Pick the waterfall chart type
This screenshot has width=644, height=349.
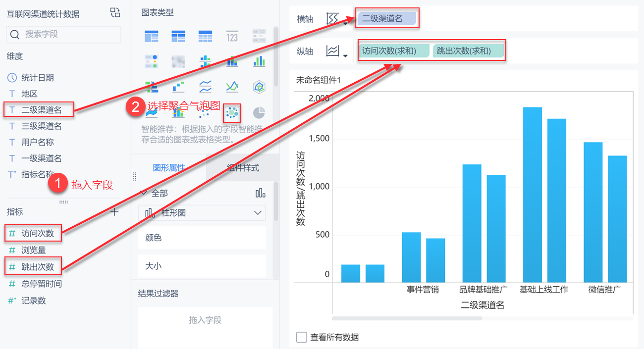point(178,87)
